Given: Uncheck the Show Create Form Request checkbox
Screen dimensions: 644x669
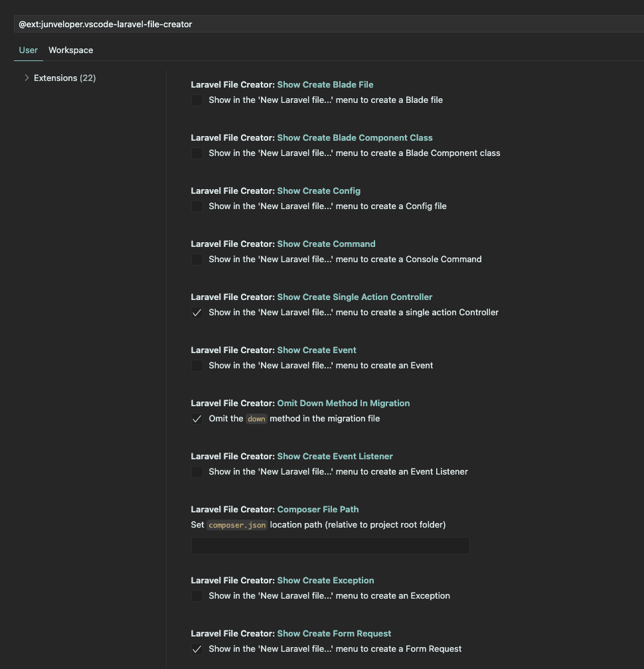Looking at the screenshot, I should 197,649.
